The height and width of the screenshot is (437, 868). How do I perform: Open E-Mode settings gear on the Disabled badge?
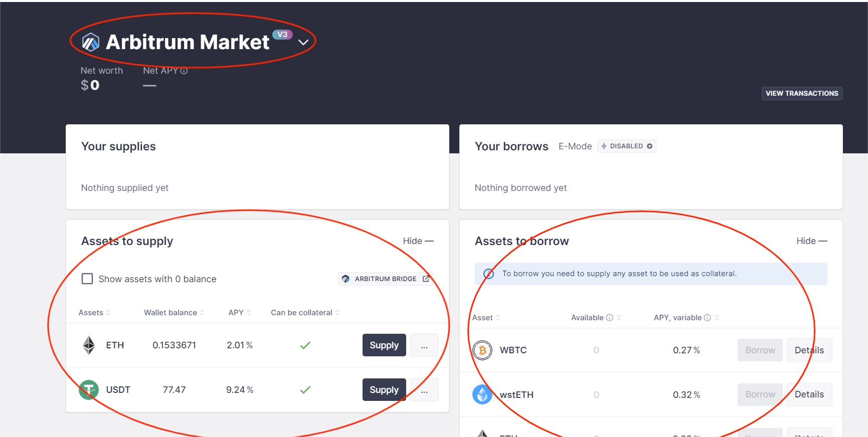pos(649,146)
